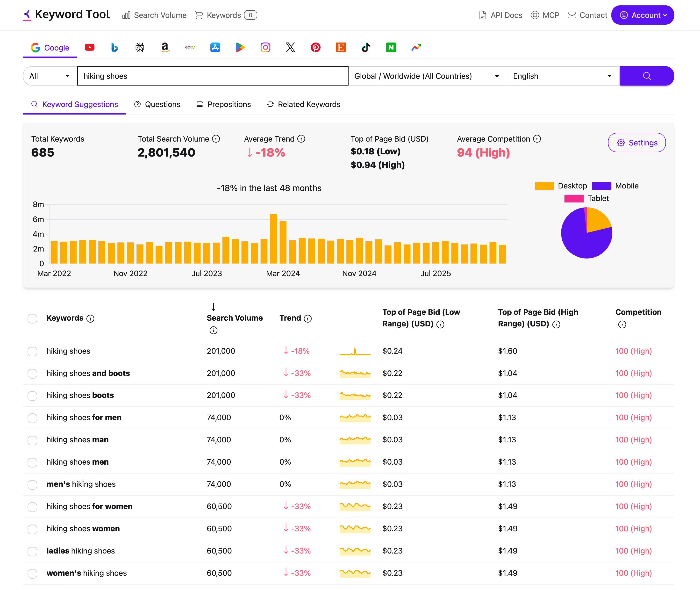Open the 'All' search type dropdown

[50, 76]
